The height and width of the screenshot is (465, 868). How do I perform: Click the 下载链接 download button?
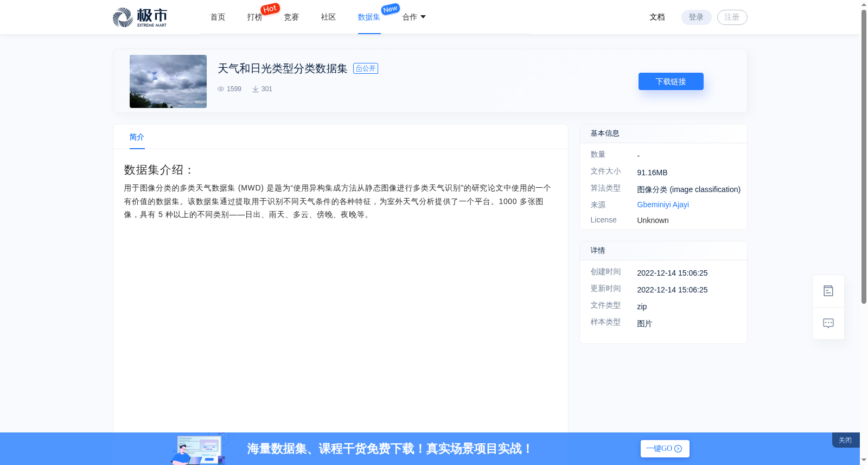(671, 81)
